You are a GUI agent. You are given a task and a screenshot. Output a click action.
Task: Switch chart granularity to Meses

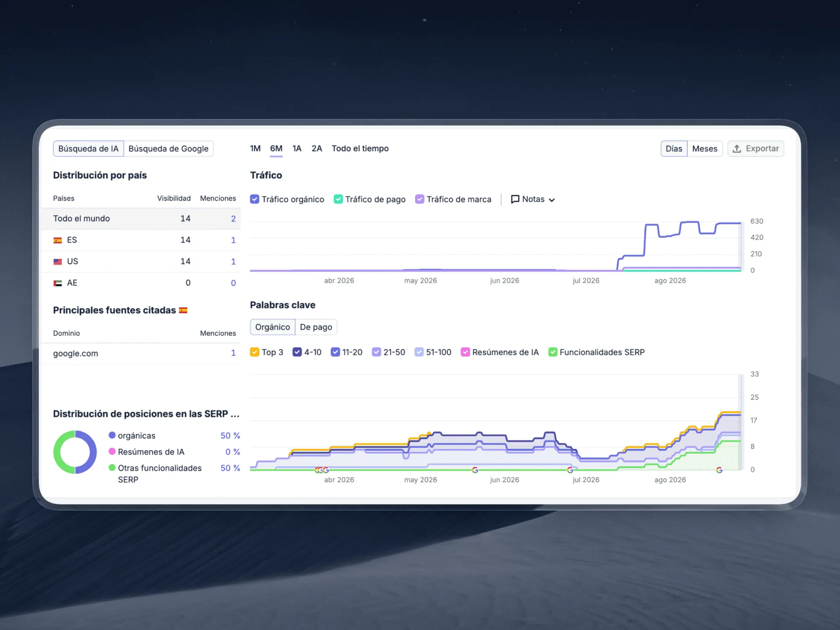click(x=704, y=149)
